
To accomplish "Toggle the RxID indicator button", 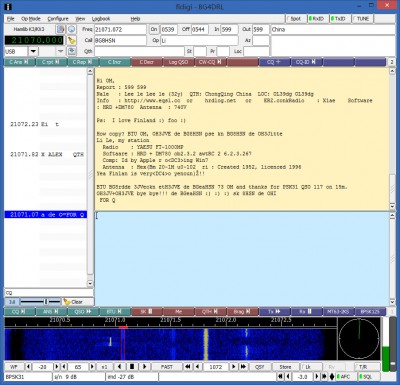I will pyautogui.click(x=318, y=19).
